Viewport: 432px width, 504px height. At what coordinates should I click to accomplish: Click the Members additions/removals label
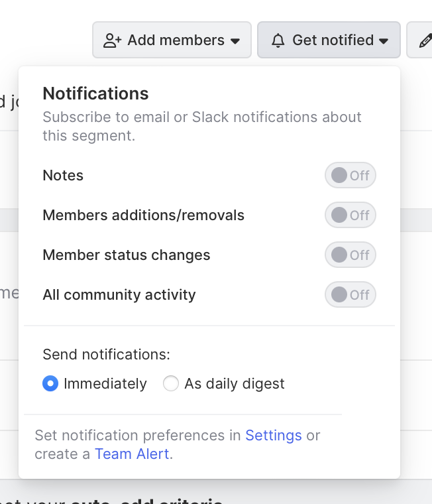point(143,216)
